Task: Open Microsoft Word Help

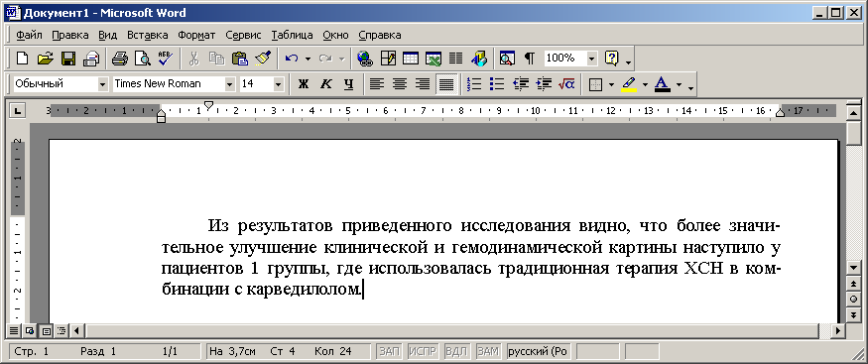Action: tap(612, 58)
